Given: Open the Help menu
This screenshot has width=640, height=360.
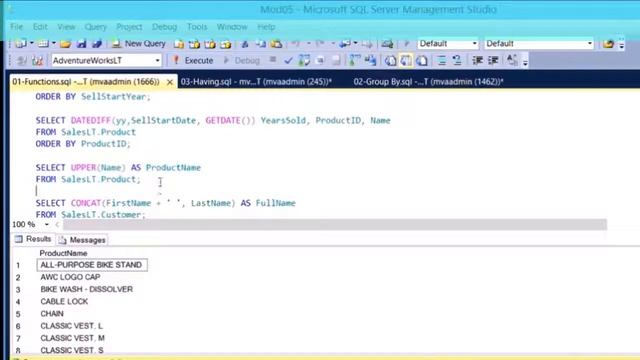Looking at the screenshot, I should [266, 27].
